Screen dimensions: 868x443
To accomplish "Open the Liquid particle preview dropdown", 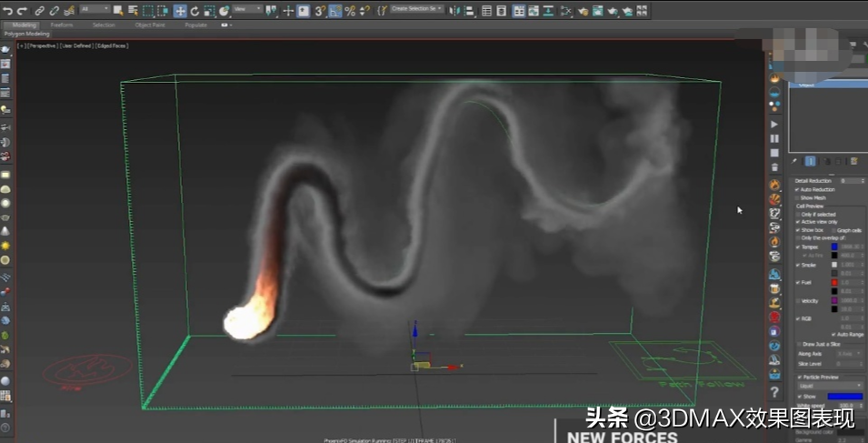I will click(831, 386).
